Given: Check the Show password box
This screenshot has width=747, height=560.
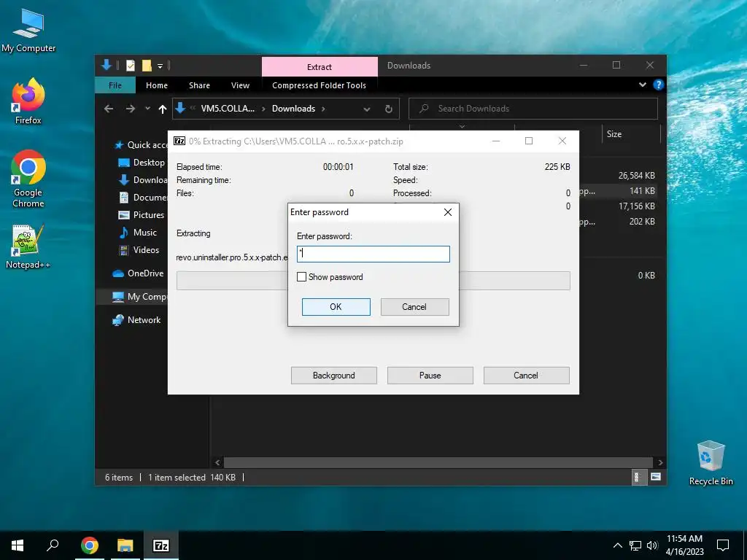Looking at the screenshot, I should click(301, 276).
